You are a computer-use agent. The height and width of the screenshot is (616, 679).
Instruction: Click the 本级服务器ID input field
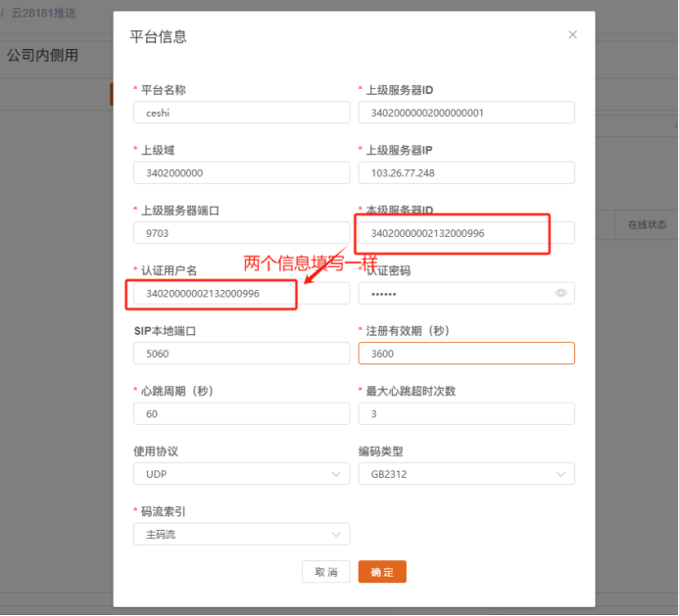pyautogui.click(x=466, y=233)
